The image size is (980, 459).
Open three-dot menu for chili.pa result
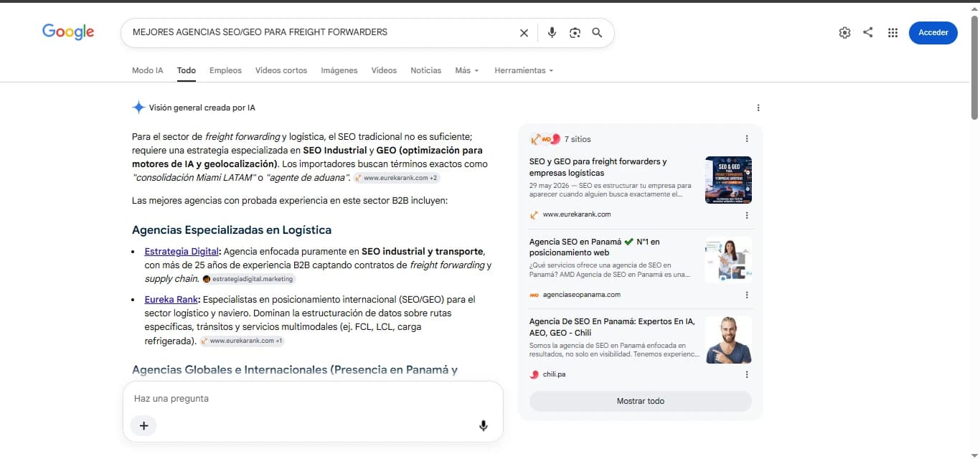click(x=747, y=374)
